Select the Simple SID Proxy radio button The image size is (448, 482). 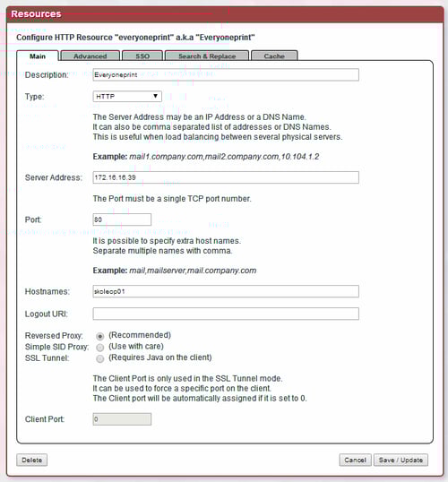pos(100,348)
